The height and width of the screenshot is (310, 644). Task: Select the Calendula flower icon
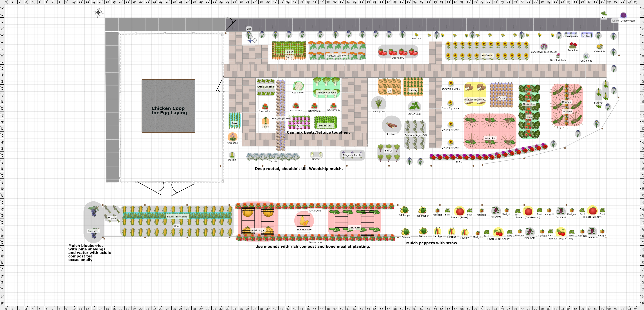[x=599, y=47]
